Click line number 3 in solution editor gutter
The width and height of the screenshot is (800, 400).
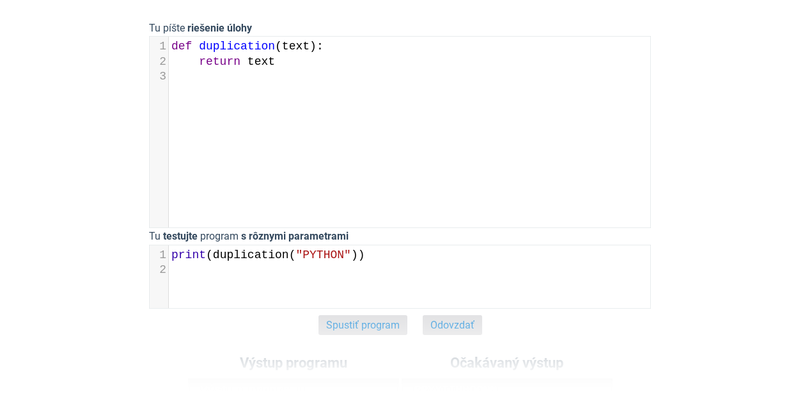[162, 76]
